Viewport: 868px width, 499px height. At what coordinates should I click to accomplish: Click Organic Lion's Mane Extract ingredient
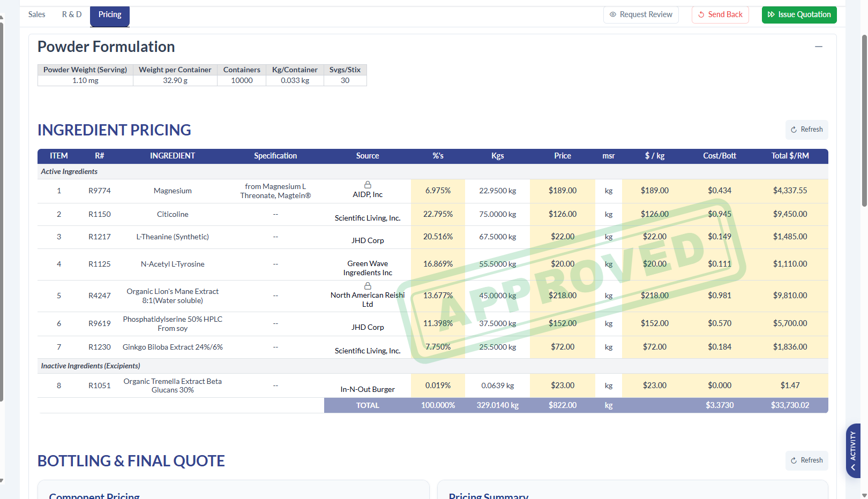click(173, 296)
